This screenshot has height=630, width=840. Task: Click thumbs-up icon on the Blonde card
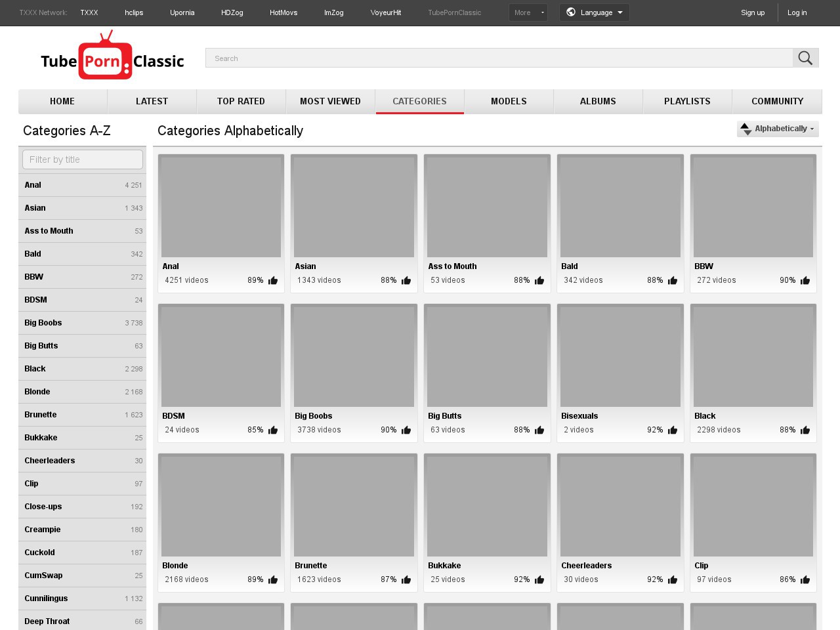point(273,580)
